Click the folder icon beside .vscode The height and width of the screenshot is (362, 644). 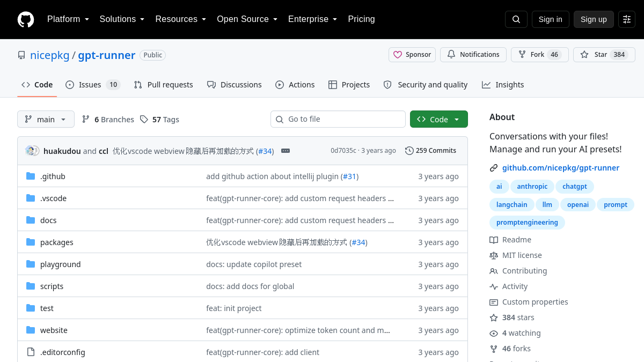coord(31,198)
